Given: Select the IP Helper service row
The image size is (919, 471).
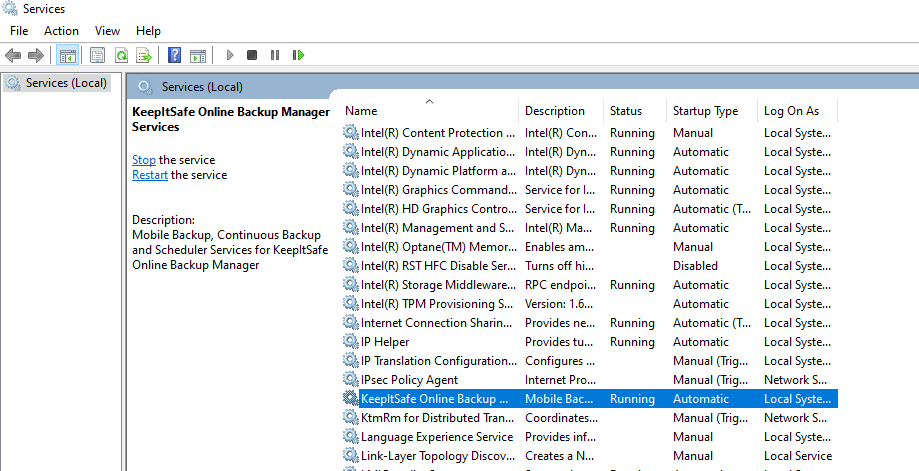Looking at the screenshot, I should pyautogui.click(x=590, y=342).
